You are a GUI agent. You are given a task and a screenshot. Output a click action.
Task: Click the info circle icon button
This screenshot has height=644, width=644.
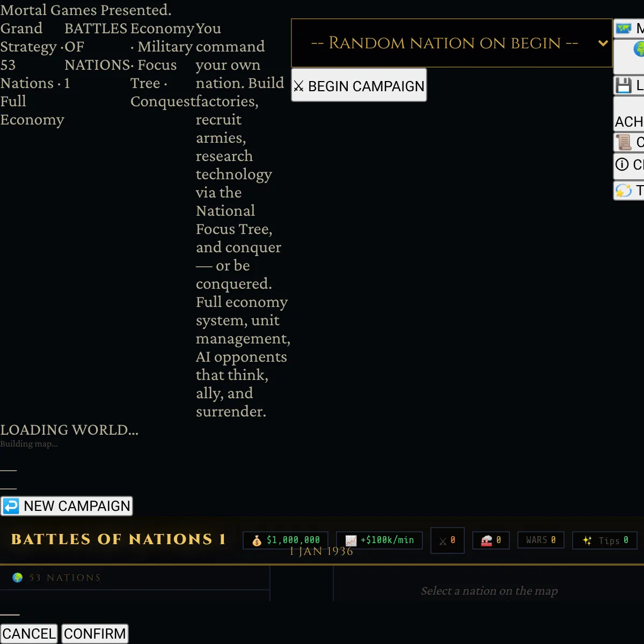tap(629, 165)
